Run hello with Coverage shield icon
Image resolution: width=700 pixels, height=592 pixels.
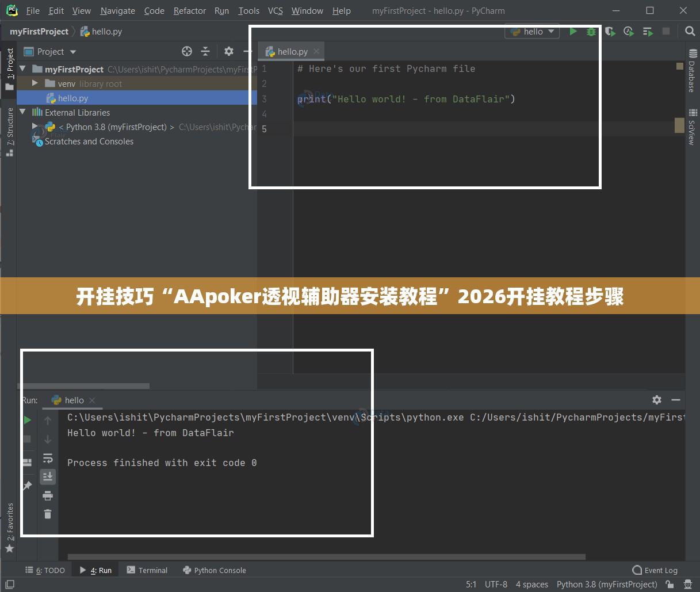click(x=610, y=32)
